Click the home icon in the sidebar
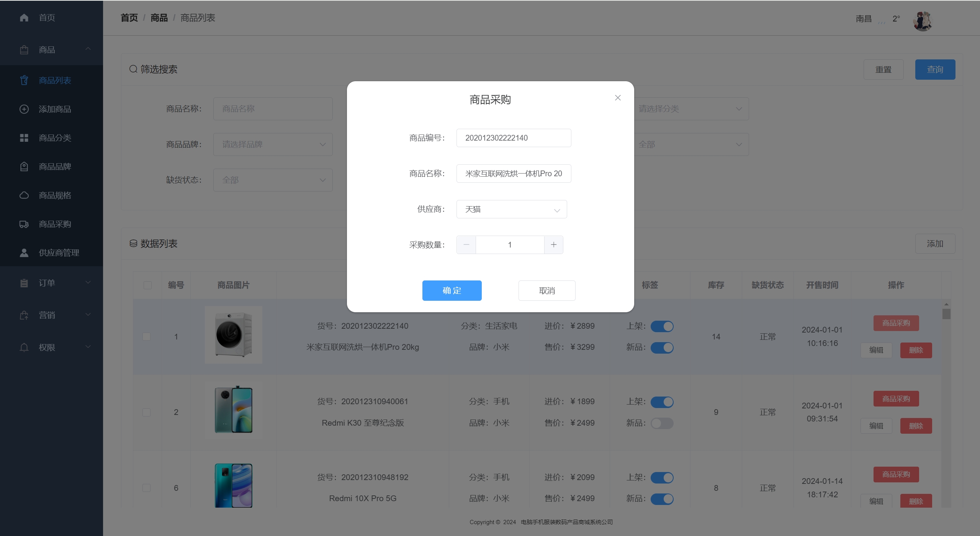980x536 pixels. click(24, 18)
